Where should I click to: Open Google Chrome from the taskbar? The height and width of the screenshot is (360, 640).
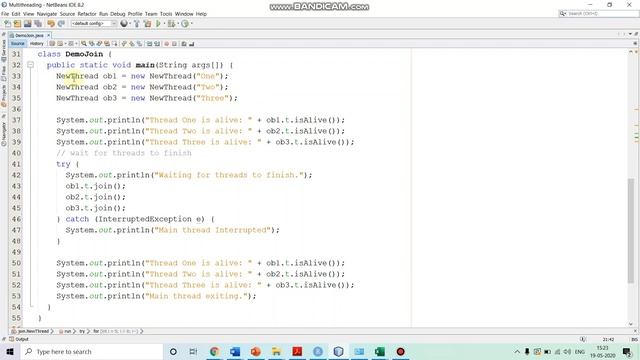214,351
